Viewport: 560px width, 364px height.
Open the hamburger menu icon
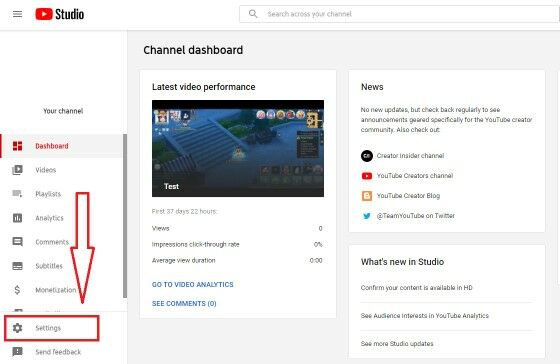(x=17, y=14)
